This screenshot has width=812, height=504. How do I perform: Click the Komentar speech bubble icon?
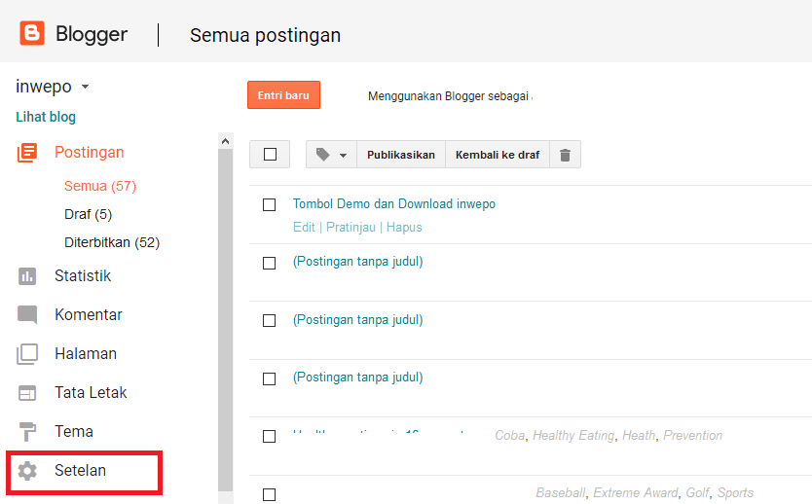(27, 315)
